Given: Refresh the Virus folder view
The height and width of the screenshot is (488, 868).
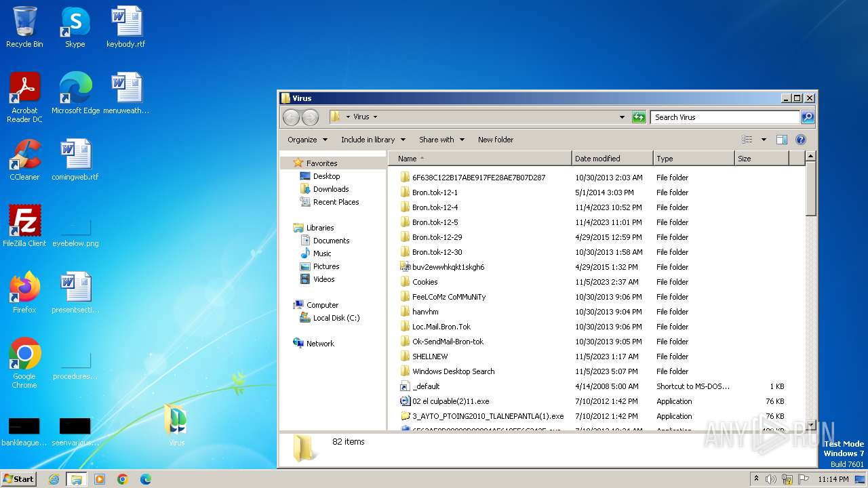Looking at the screenshot, I should (x=639, y=117).
